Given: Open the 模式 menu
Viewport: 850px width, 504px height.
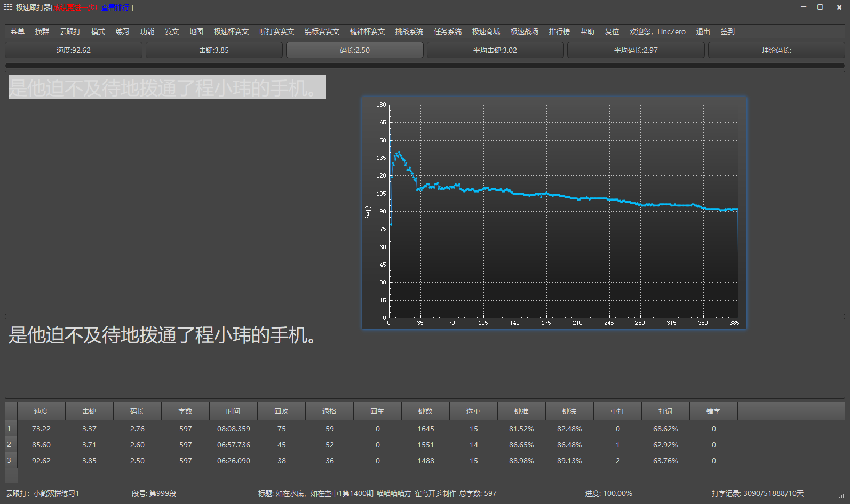Looking at the screenshot, I should click(x=98, y=31).
